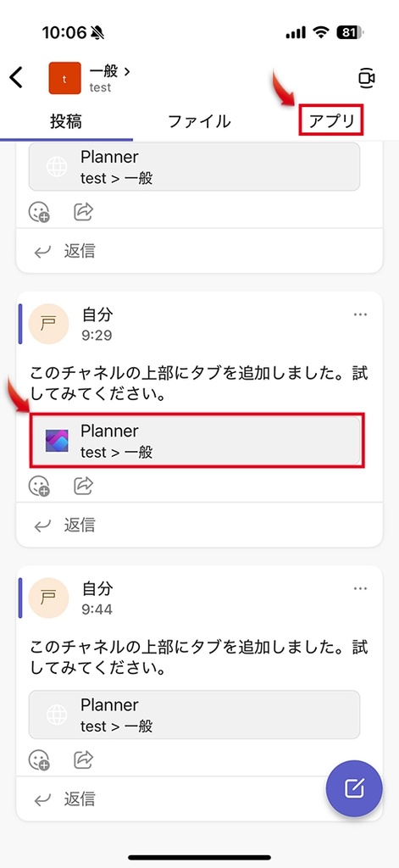Image resolution: width=399 pixels, height=868 pixels.
Task: Share the 9:29 post via share icon
Action: point(84,485)
